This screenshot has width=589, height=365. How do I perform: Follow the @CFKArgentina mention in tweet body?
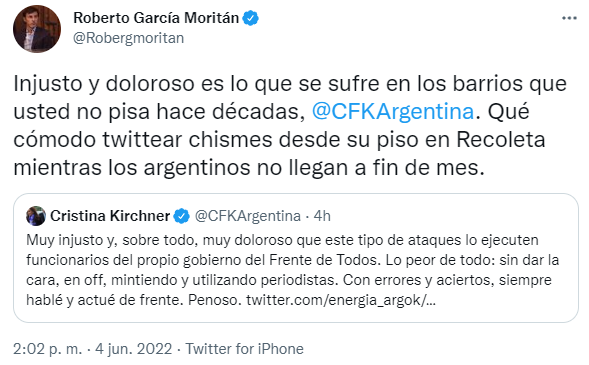coord(393,112)
